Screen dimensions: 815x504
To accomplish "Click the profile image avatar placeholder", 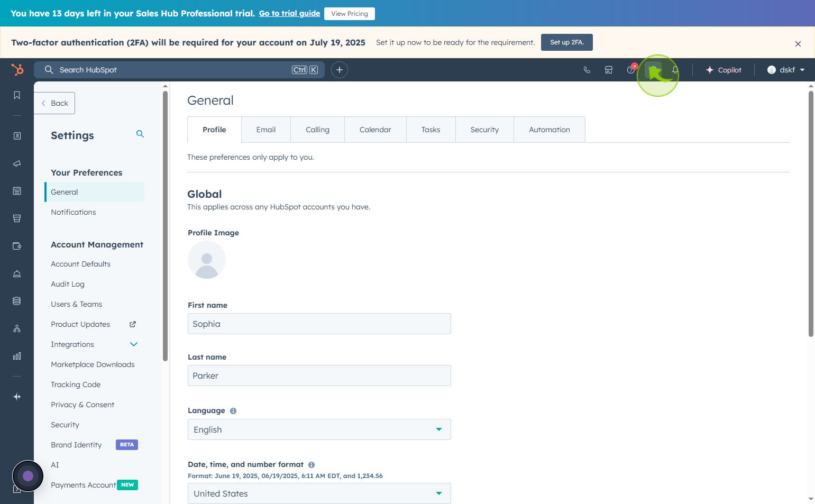I will (207, 260).
